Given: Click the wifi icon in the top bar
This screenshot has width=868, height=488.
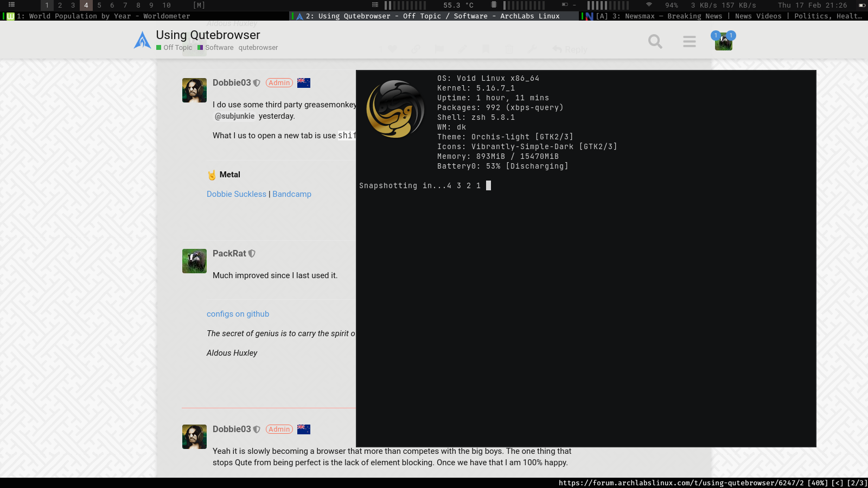Looking at the screenshot, I should coord(649,5).
